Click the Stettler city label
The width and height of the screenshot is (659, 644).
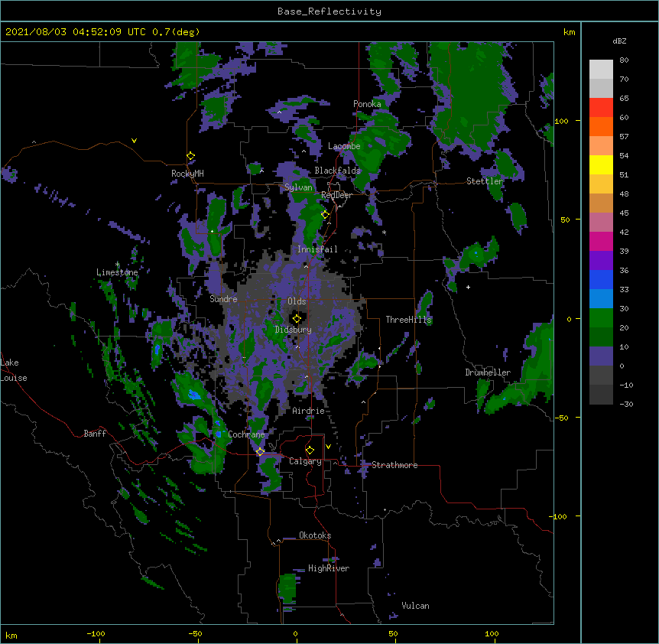485,181
